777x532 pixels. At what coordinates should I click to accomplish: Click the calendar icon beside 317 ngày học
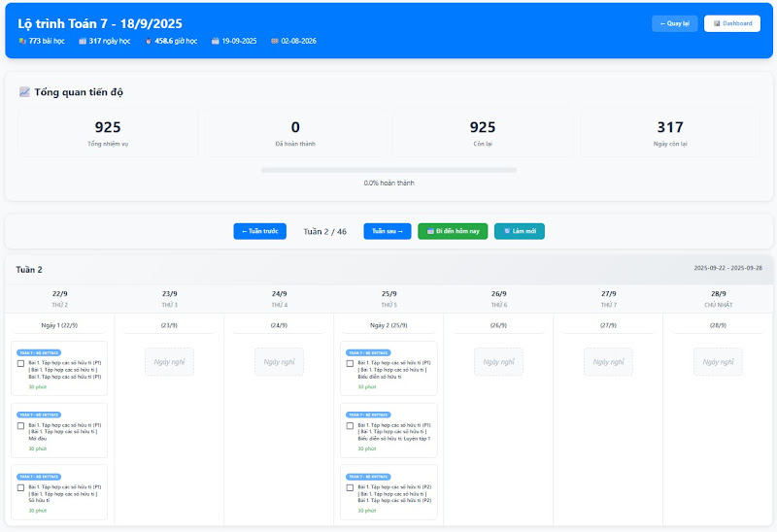(83, 41)
